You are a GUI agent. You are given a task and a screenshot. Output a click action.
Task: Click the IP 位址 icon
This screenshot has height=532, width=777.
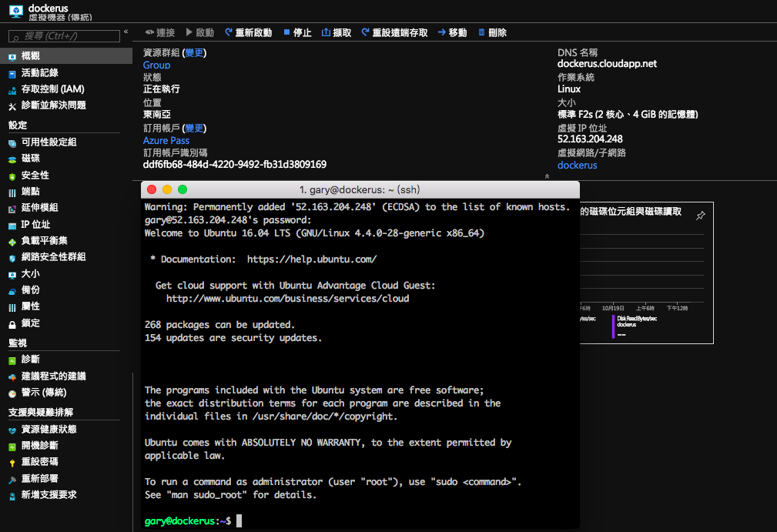[12, 226]
